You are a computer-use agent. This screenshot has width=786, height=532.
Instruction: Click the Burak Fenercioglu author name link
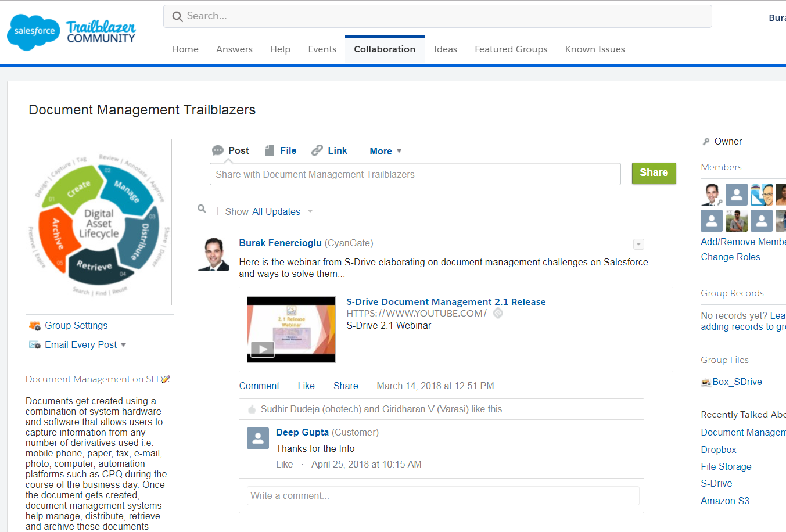tap(280, 243)
